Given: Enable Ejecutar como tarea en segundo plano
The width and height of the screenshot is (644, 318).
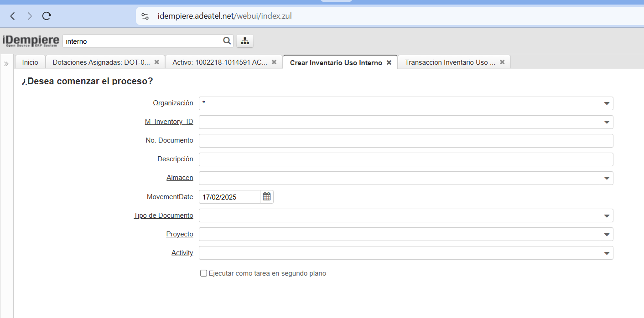Looking at the screenshot, I should click(204, 273).
